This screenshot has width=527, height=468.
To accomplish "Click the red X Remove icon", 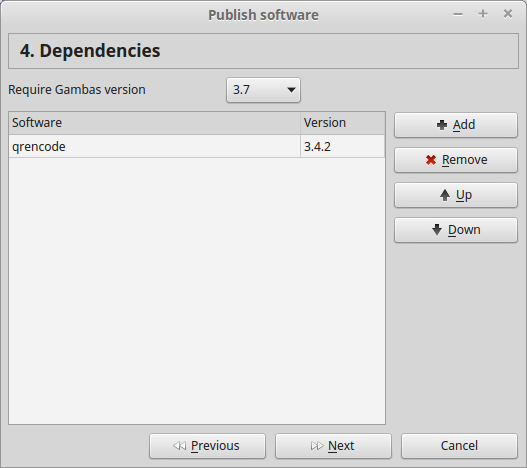I will coord(431,160).
